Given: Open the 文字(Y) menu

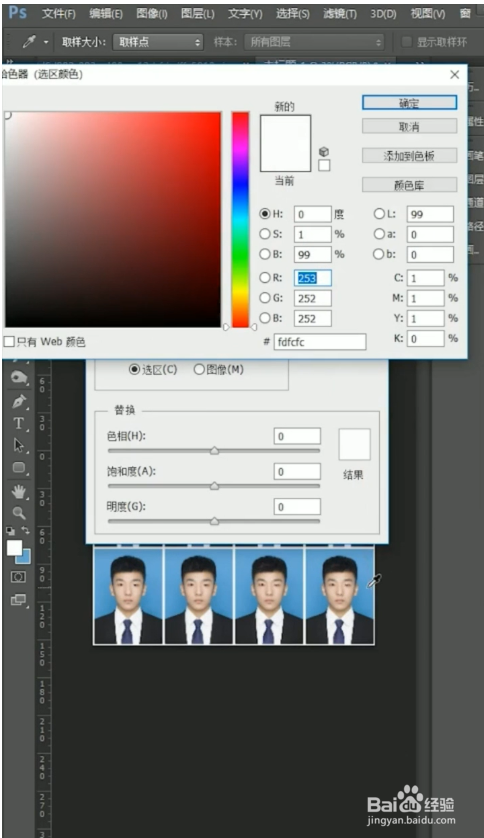Looking at the screenshot, I should tap(245, 13).
